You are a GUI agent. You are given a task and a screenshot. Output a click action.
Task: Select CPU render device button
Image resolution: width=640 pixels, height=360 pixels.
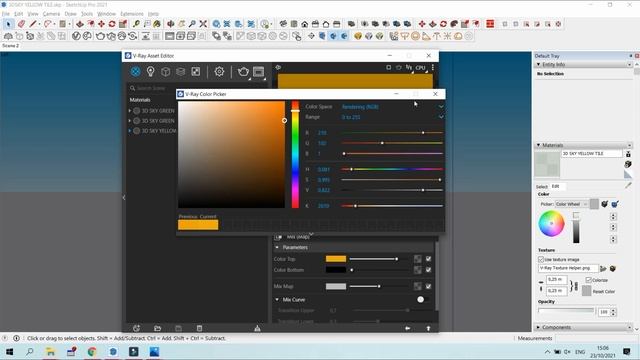point(420,68)
